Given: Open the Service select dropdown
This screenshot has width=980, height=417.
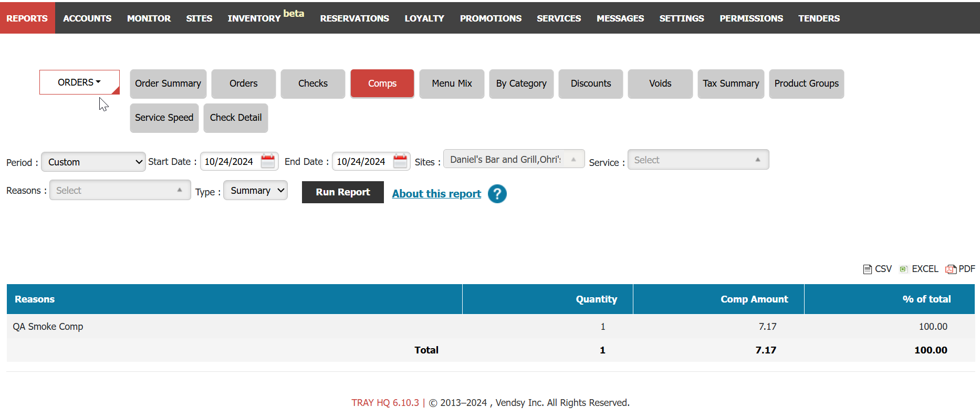Looking at the screenshot, I should click(698, 160).
